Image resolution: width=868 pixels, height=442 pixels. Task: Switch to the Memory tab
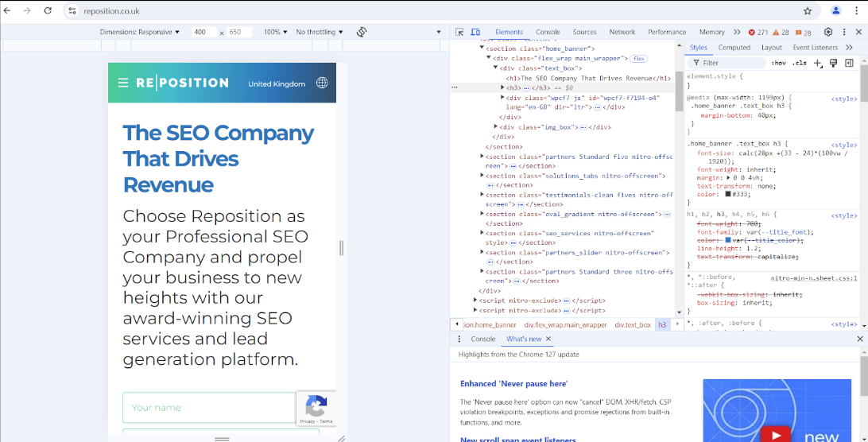(712, 32)
